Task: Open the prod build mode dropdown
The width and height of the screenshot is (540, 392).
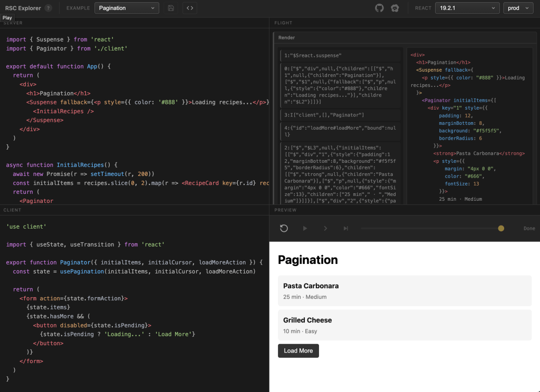Action: (x=518, y=8)
